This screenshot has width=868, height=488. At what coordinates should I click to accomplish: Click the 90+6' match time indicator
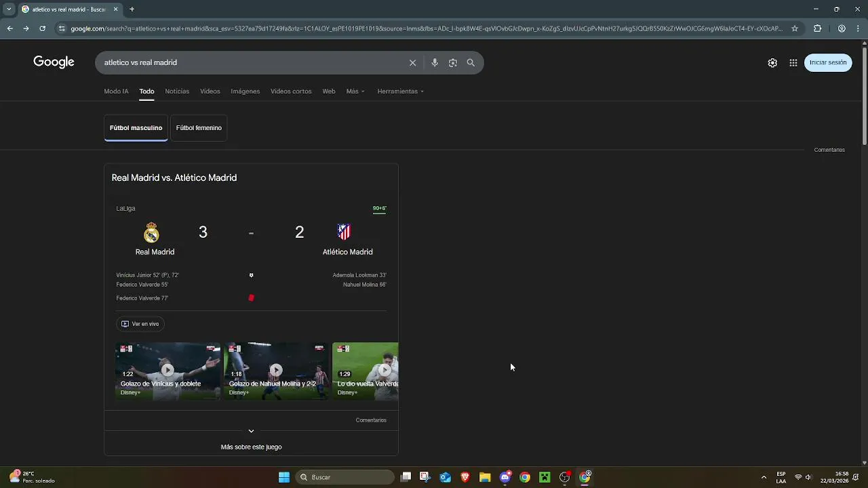point(379,209)
